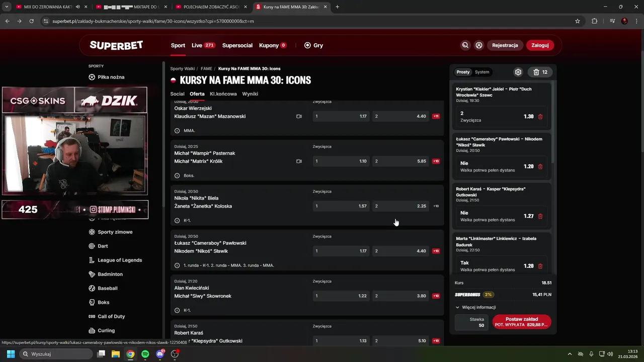Pick odds 1.57 for Nikola Nikita Biela
The height and width of the screenshot is (362, 644).
pos(341,206)
